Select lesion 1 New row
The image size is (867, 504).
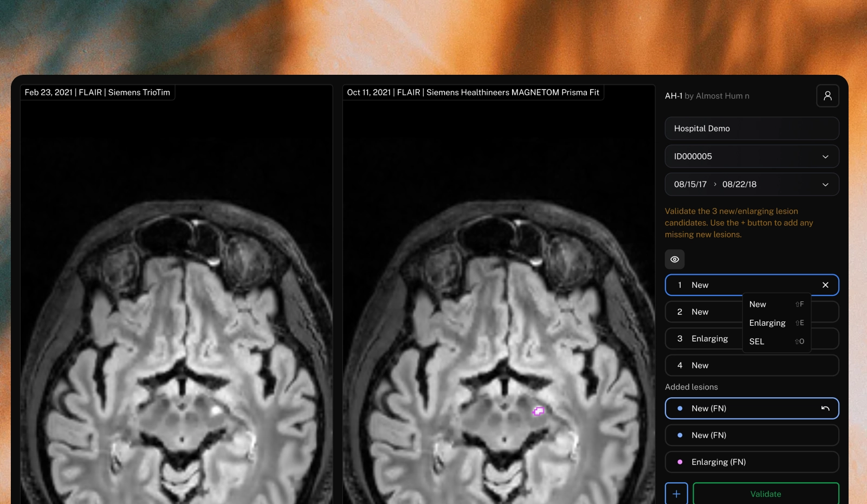[x=752, y=285]
